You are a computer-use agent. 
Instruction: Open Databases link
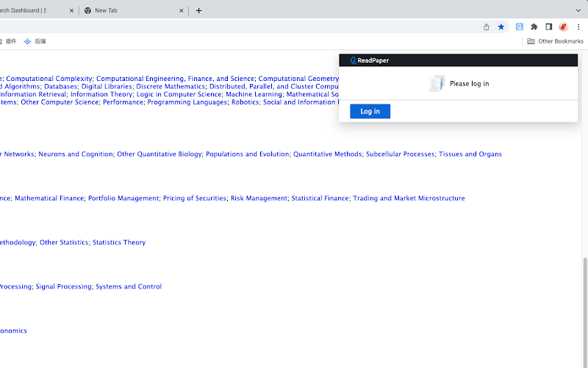click(x=60, y=86)
